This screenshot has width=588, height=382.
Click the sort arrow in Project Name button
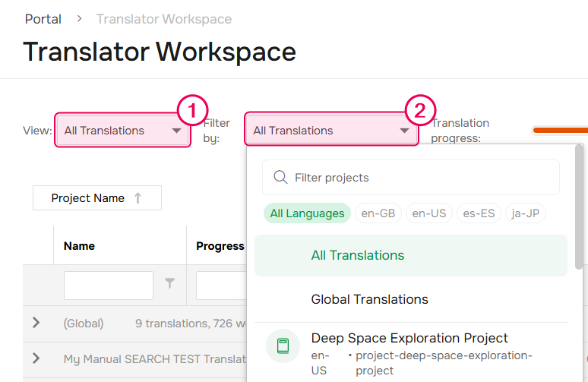point(138,197)
